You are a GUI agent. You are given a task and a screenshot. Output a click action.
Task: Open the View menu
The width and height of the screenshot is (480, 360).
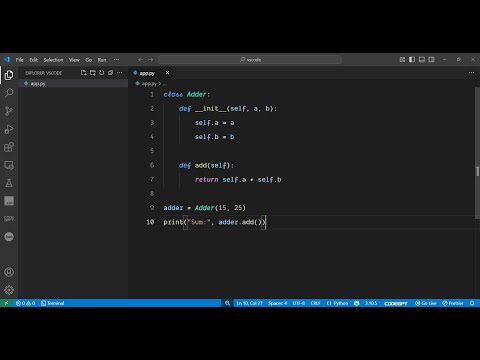tap(74, 60)
